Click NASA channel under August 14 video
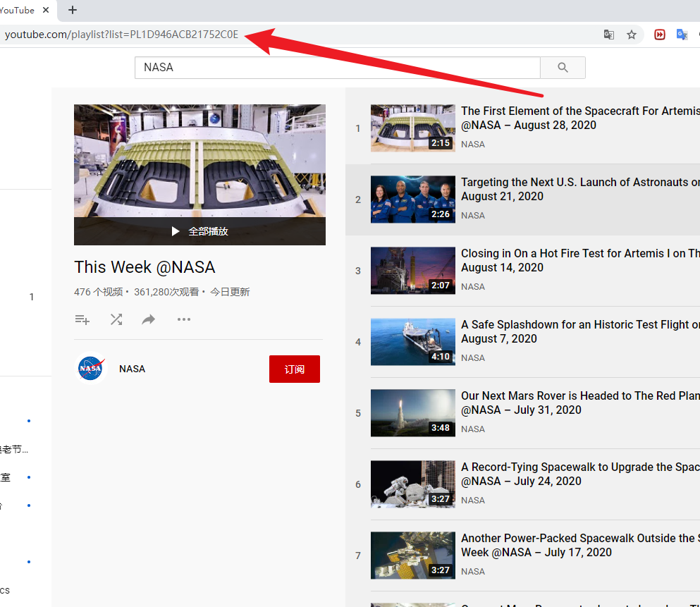Viewport: 700px width, 607px height. point(473,286)
